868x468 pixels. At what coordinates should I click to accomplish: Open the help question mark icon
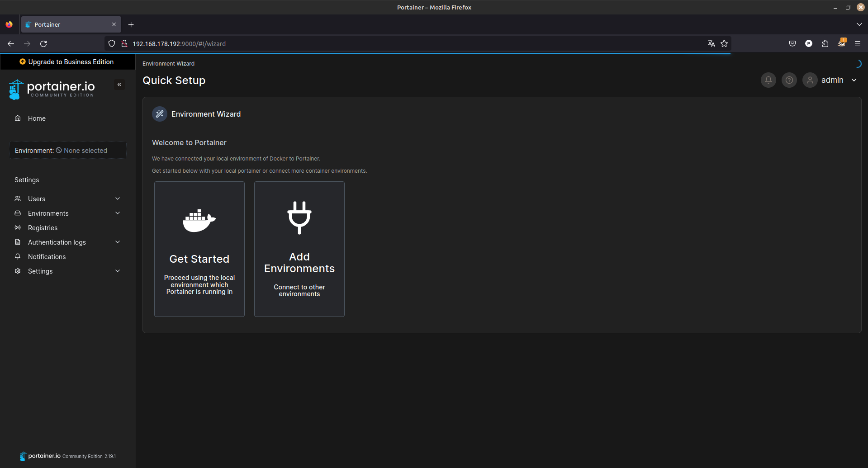click(789, 80)
